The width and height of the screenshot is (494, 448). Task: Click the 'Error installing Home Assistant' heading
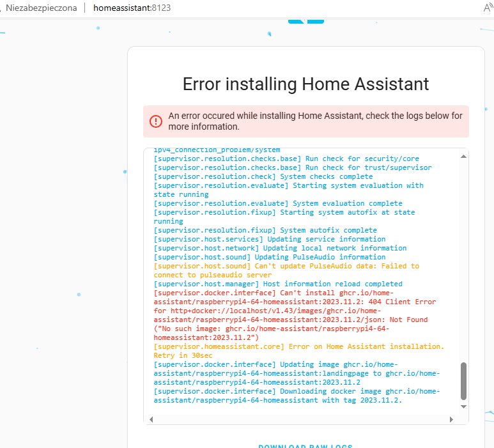[305, 84]
